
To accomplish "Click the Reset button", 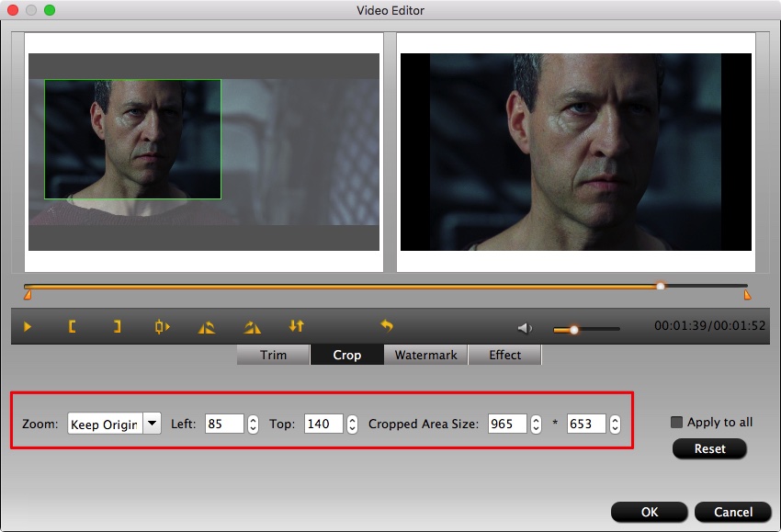I will [709, 449].
